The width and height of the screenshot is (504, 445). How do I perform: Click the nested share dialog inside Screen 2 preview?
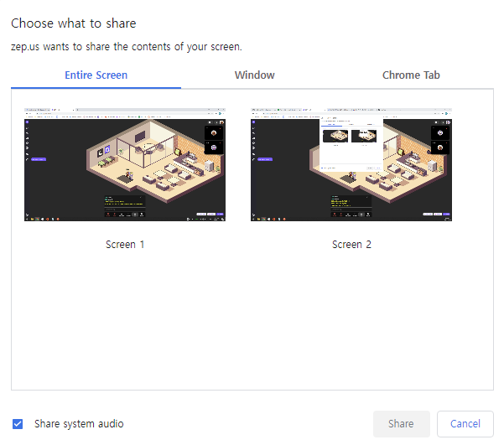(351, 138)
